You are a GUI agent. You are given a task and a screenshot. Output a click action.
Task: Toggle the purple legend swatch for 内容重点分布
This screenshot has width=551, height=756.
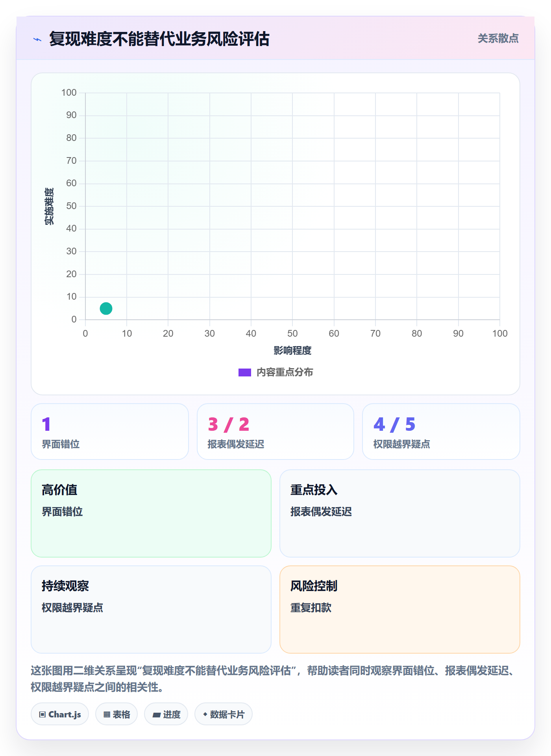[x=244, y=372]
